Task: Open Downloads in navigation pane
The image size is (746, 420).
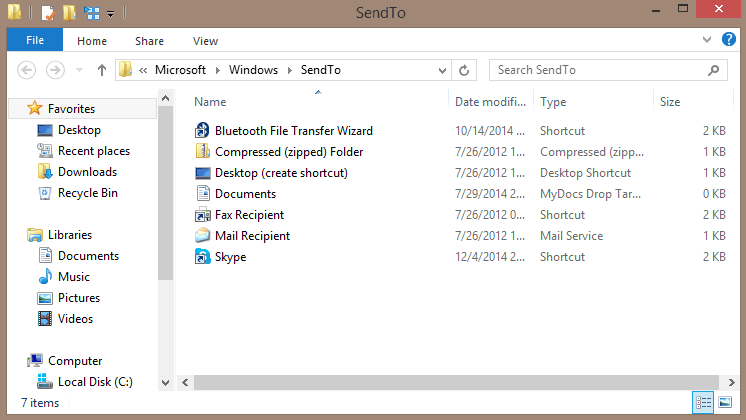Action: pos(88,172)
